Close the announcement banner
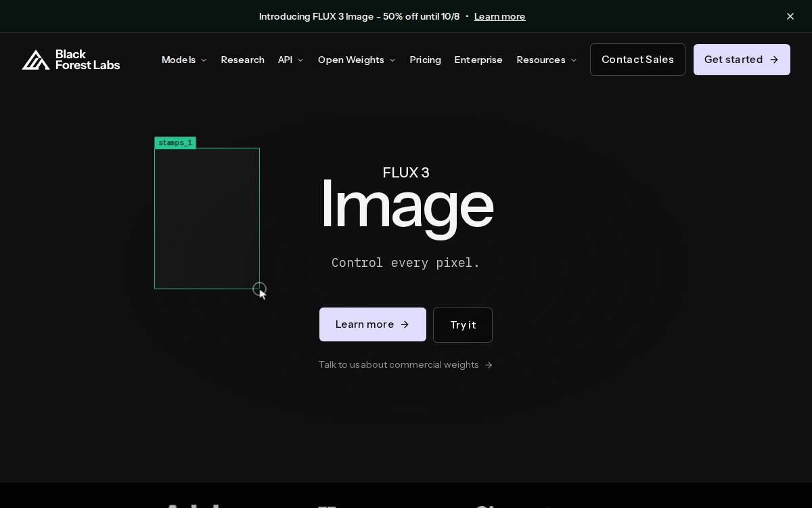 pos(790,16)
